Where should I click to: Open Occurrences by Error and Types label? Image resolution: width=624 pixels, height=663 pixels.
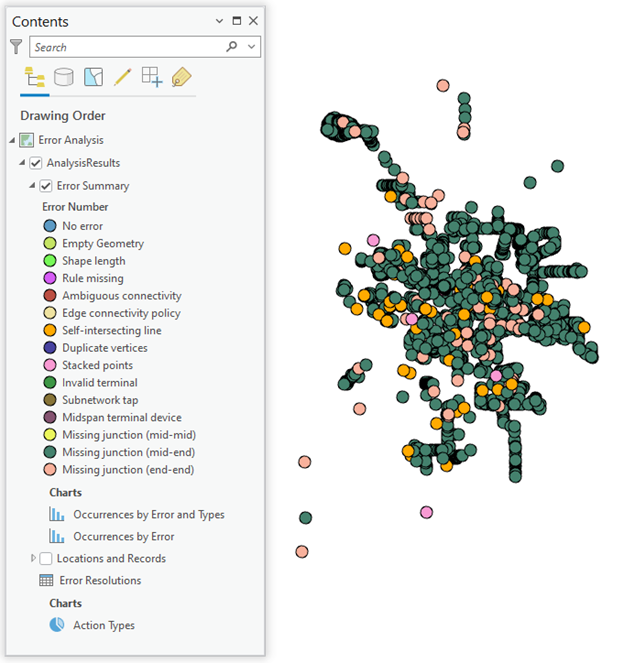(x=149, y=514)
